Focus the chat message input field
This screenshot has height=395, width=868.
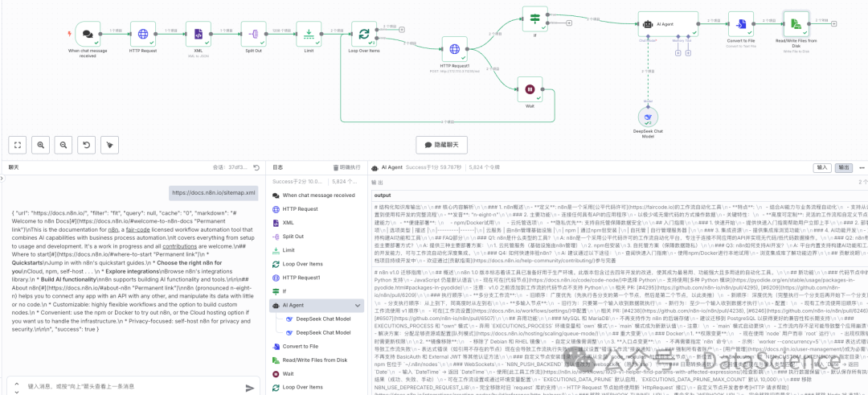[x=133, y=387]
